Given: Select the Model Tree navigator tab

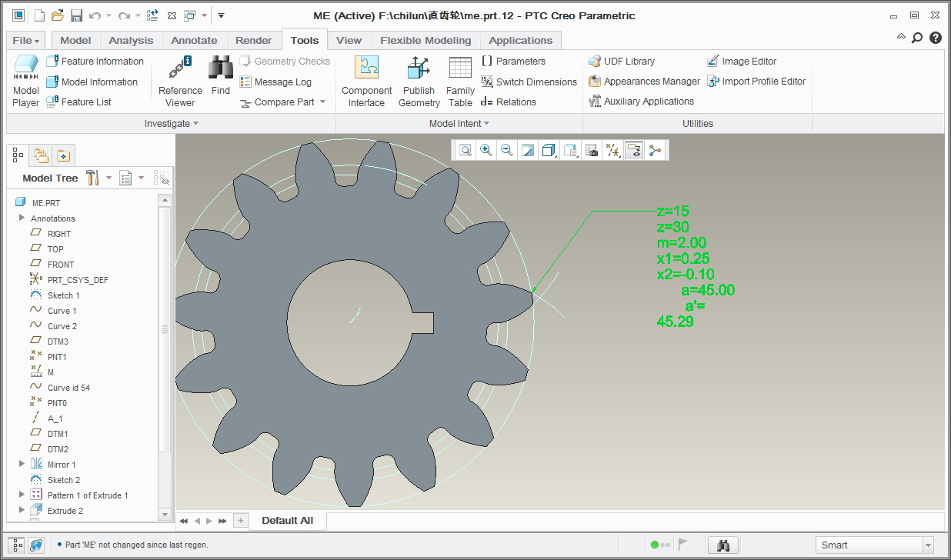Looking at the screenshot, I should pyautogui.click(x=18, y=155).
